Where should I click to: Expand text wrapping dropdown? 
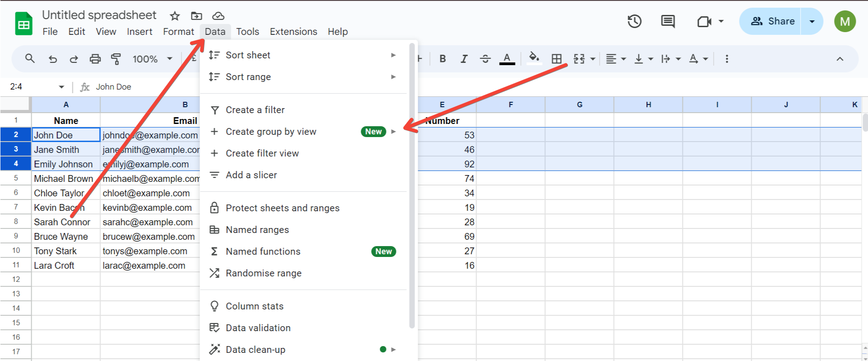pos(678,59)
